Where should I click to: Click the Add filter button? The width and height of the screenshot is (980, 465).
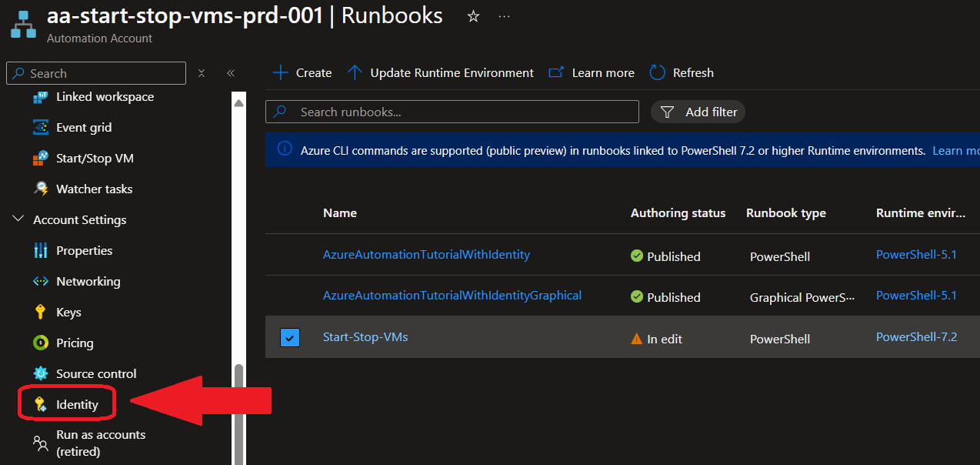click(x=698, y=112)
